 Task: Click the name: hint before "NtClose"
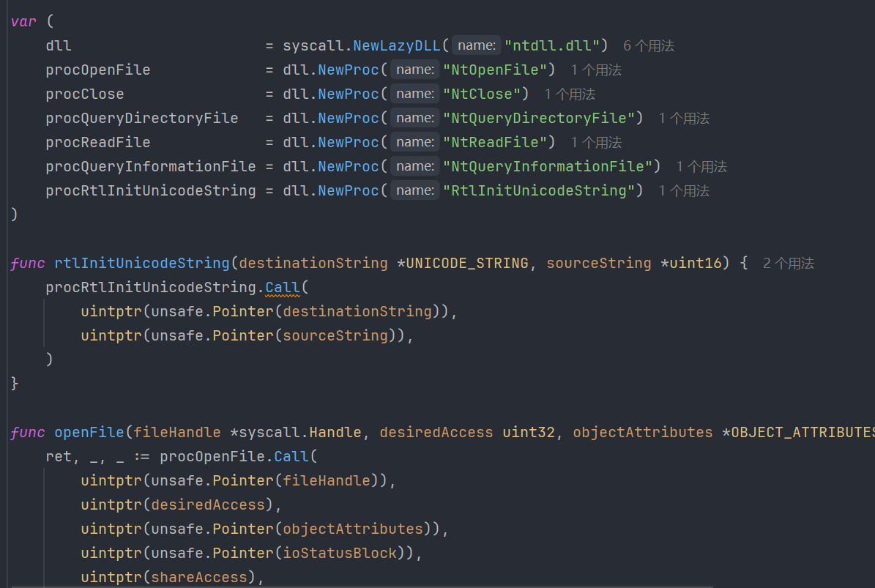pyautogui.click(x=414, y=94)
